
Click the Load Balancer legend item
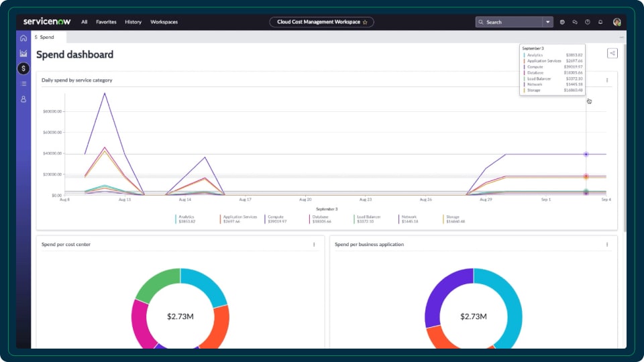(367, 219)
